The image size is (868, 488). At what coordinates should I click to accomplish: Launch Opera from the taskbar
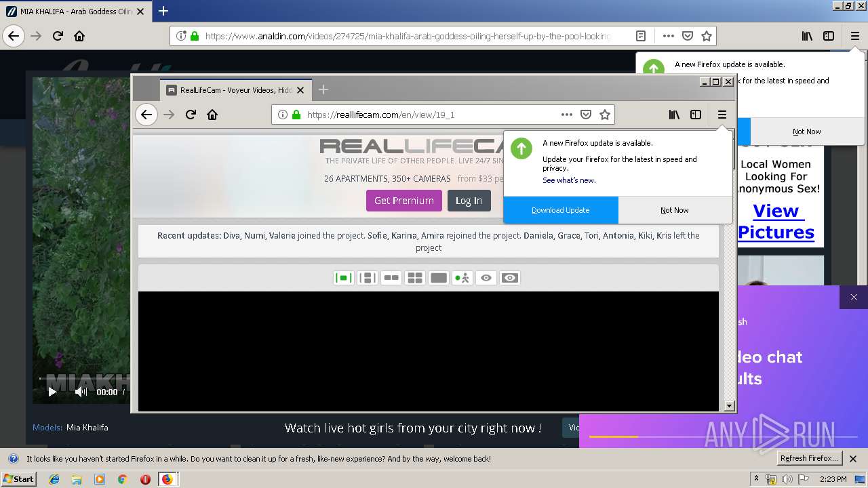coord(145,479)
